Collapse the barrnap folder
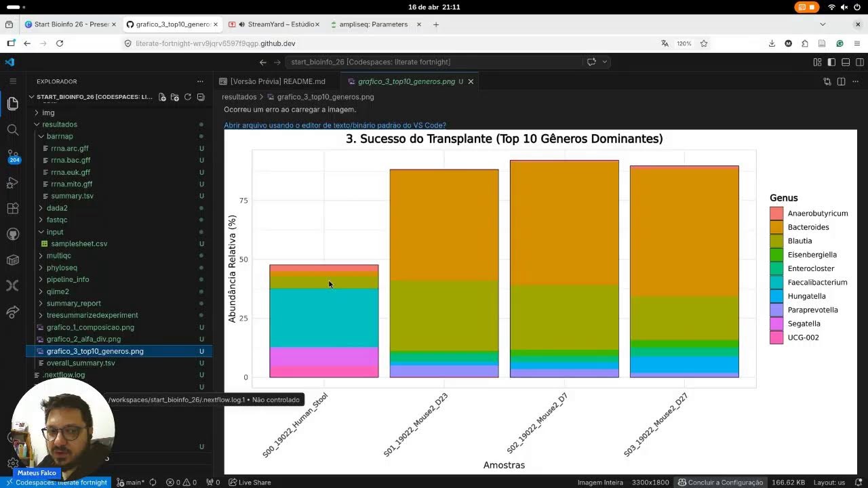The height and width of the screenshot is (488, 868). point(60,136)
